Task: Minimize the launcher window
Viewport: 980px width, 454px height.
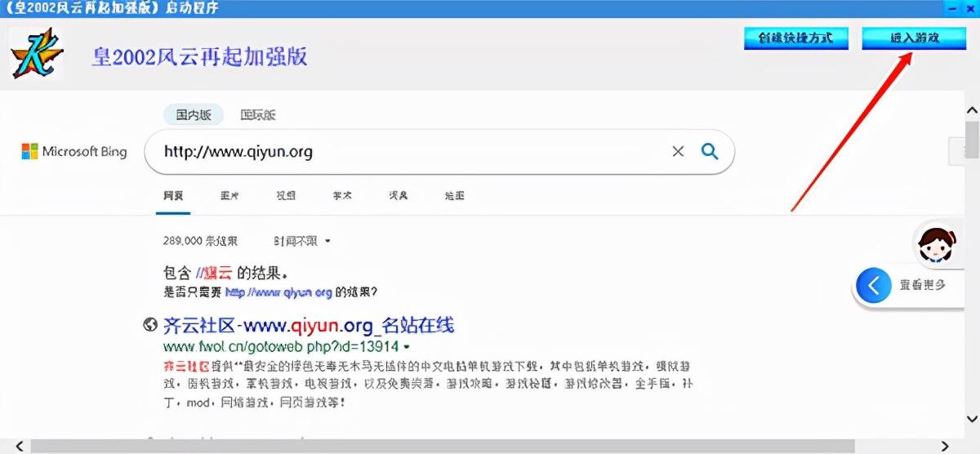Action: [952, 7]
